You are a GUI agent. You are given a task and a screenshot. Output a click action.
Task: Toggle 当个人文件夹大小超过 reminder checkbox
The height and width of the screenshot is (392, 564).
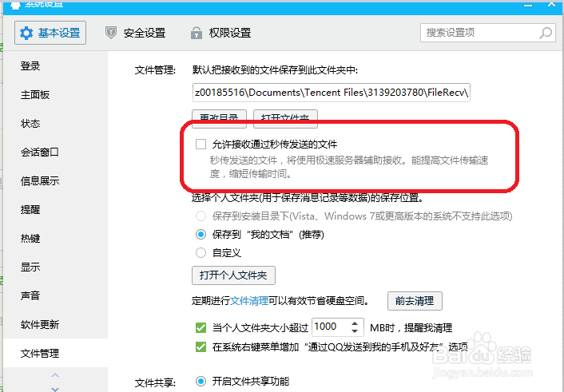[x=201, y=327]
